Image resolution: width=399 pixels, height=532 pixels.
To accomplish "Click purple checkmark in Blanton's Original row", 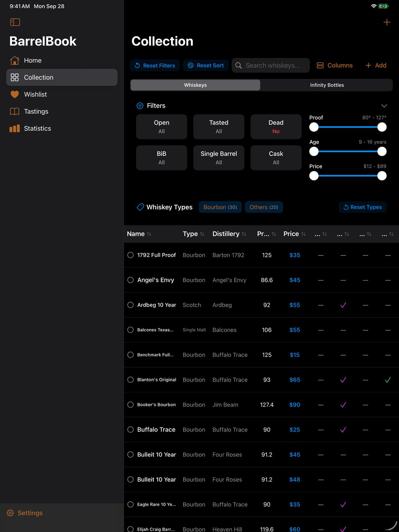I will [x=343, y=380].
